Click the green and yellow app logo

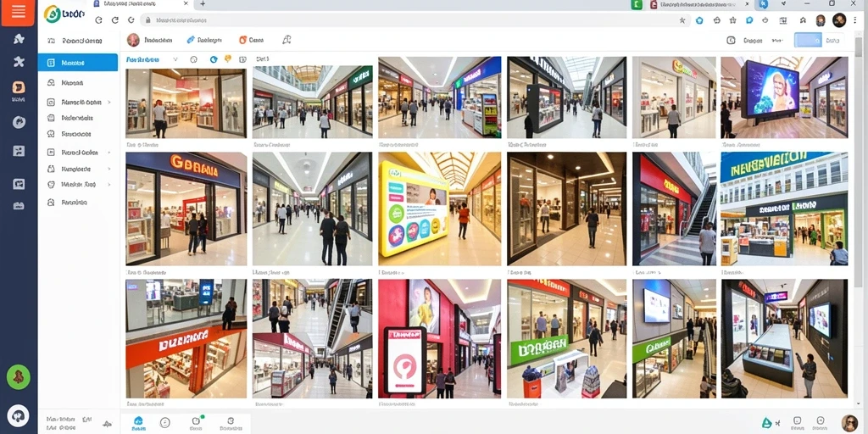click(52, 14)
